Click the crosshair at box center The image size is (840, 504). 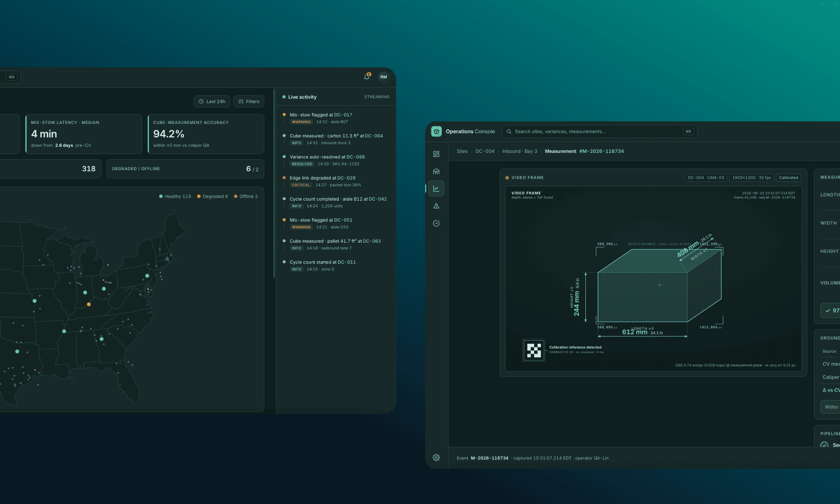660,285
